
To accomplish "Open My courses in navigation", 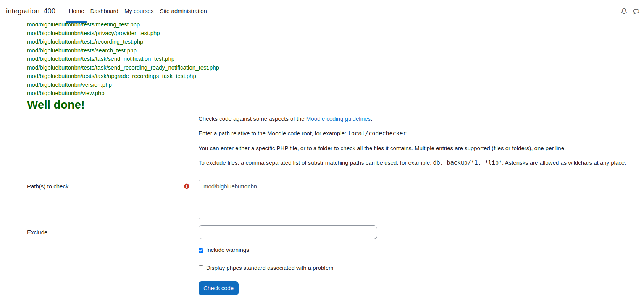I will click(x=139, y=11).
